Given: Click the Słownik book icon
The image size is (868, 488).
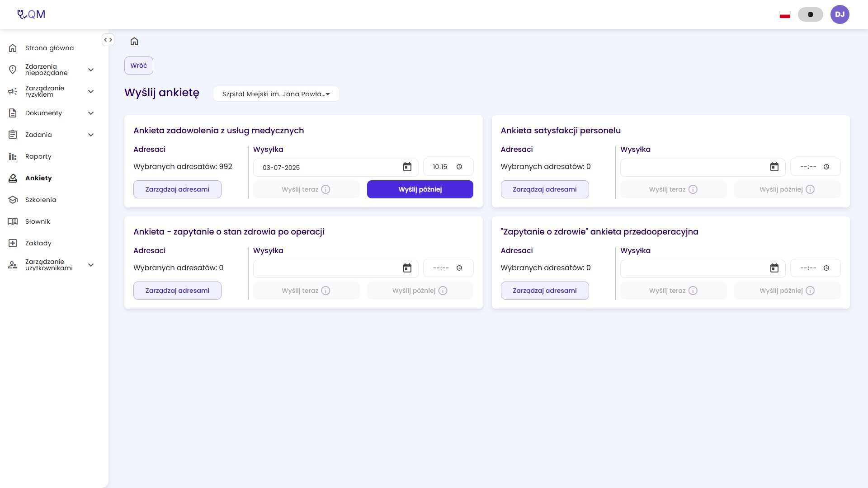Looking at the screenshot, I should 13,221.
